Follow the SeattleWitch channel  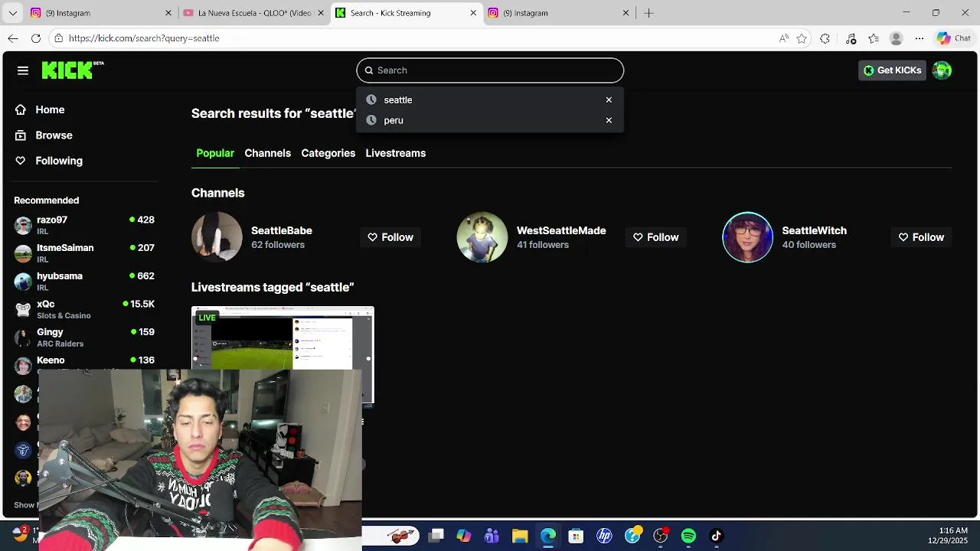921,237
